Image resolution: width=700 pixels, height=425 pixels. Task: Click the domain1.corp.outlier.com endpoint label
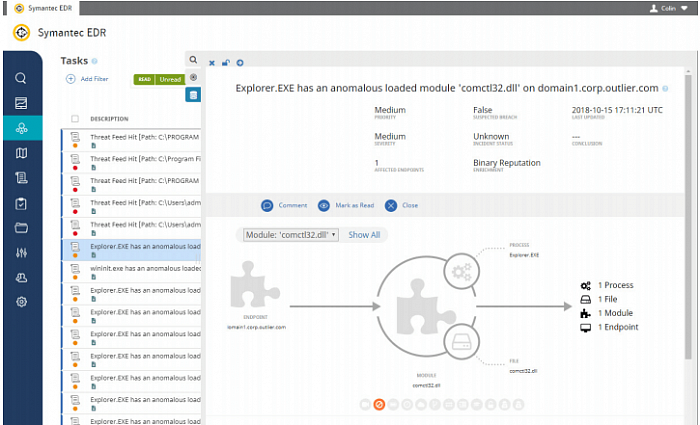tap(256, 327)
